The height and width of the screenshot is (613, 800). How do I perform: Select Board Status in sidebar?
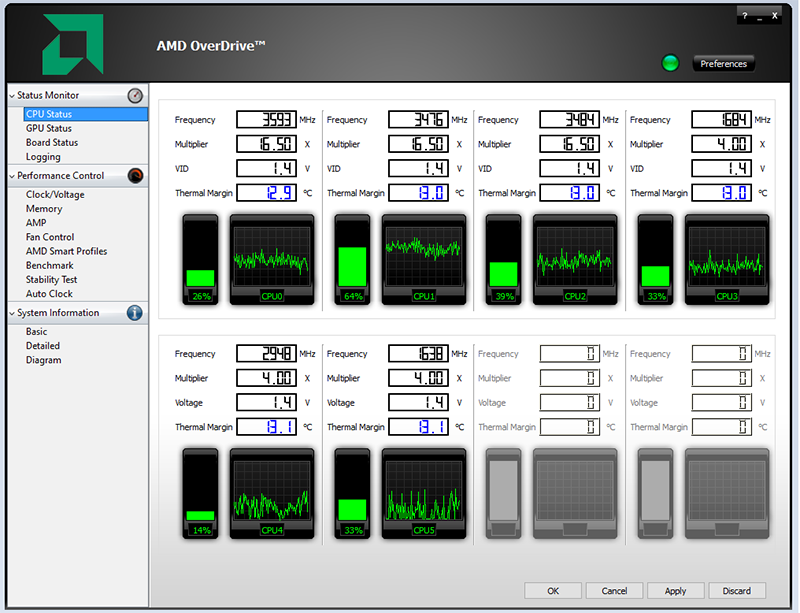[x=51, y=142]
